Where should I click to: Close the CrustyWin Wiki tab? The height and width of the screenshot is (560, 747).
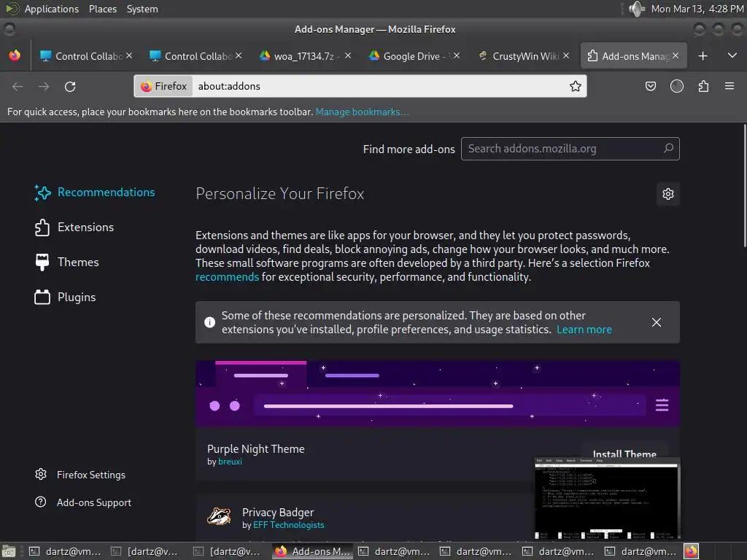(566, 55)
